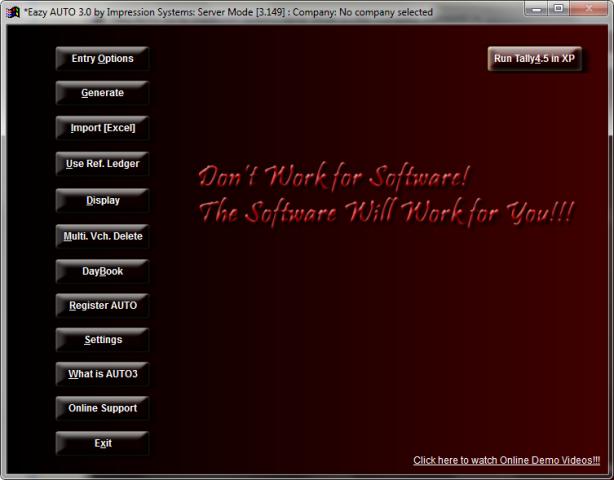This screenshot has height=480, width=614.
Task: Exit the application via Exit button
Action: coord(102,443)
